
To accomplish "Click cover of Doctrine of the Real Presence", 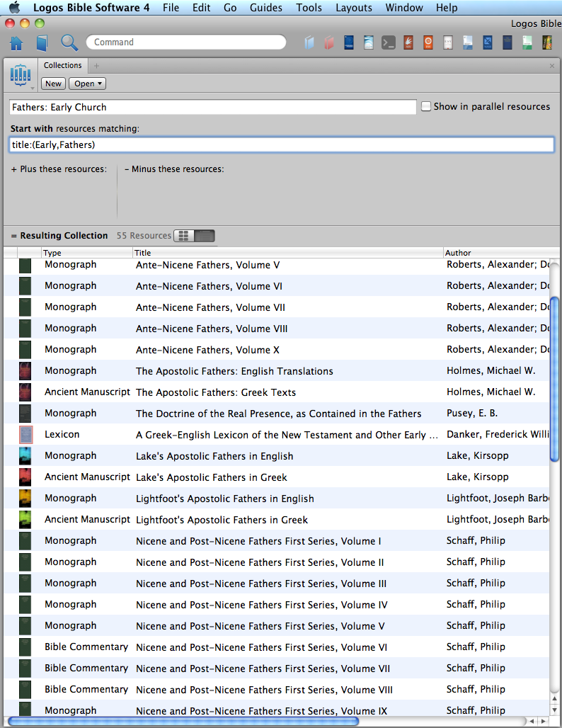I will (x=25, y=414).
